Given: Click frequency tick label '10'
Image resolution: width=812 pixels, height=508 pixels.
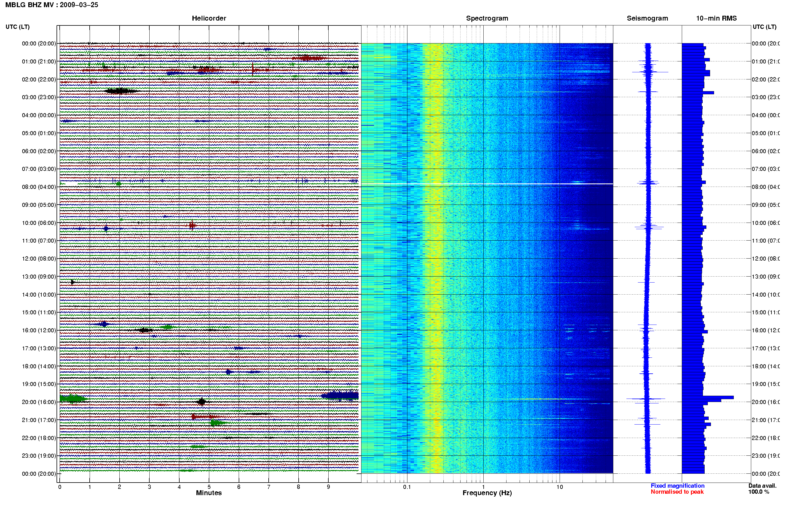Looking at the screenshot, I should point(560,487).
